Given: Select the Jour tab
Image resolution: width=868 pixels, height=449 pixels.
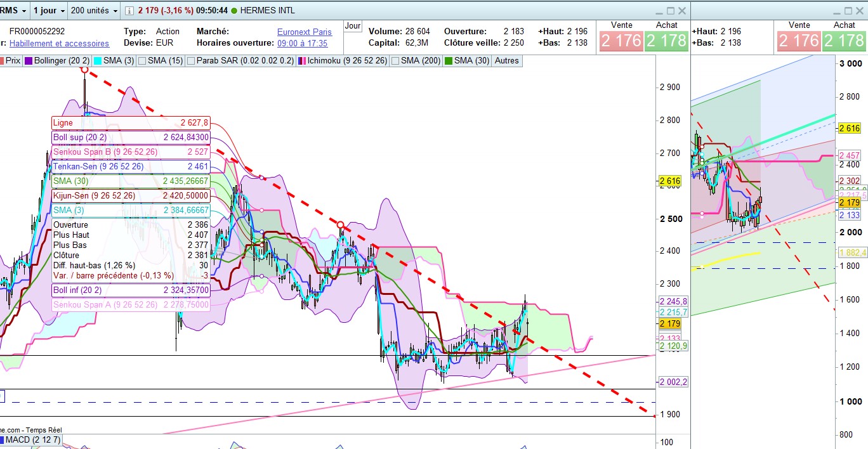Looking at the screenshot, I should tap(353, 26).
